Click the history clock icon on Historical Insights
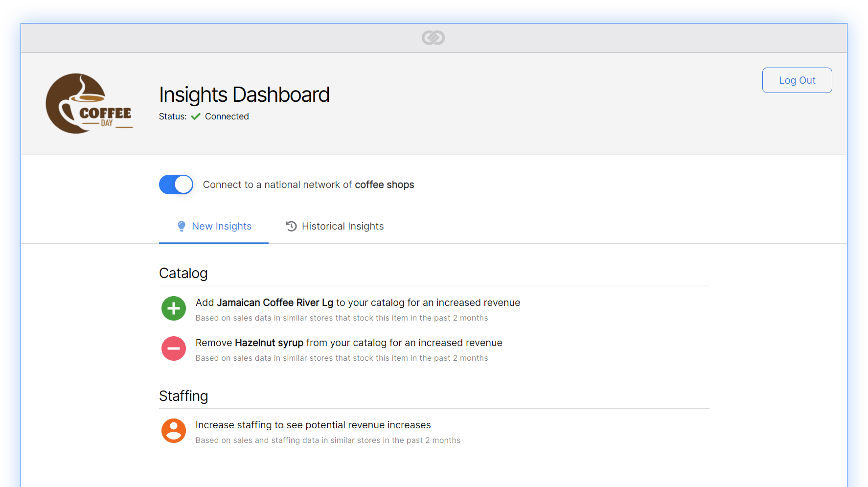The image size is (868, 487). point(291,226)
